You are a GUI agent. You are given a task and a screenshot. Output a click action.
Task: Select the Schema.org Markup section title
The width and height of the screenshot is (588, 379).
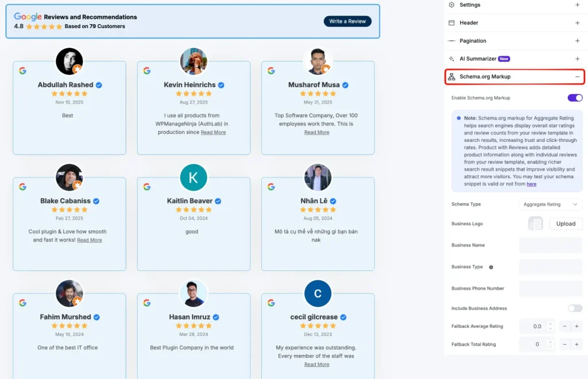485,76
